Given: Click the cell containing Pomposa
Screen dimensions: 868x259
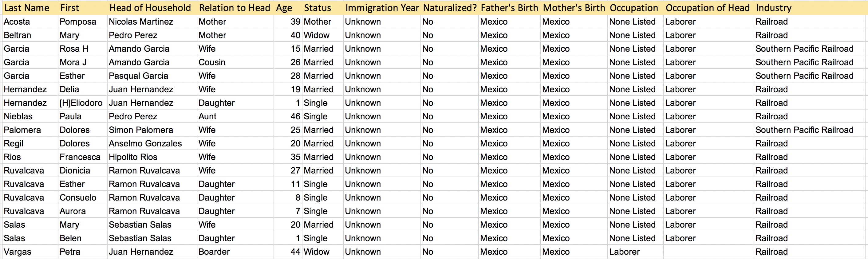Looking at the screenshot, I should pyautogui.click(x=83, y=22).
